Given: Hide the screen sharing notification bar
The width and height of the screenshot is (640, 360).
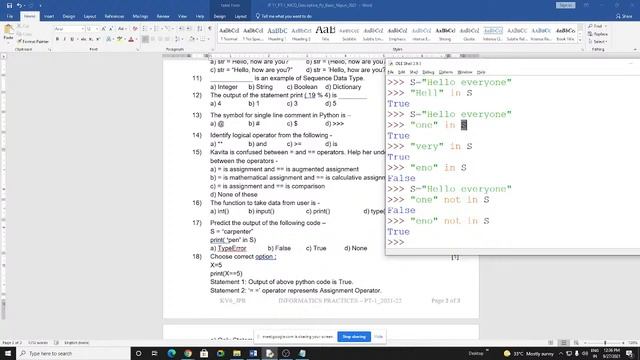Looking at the screenshot, I should [378, 337].
